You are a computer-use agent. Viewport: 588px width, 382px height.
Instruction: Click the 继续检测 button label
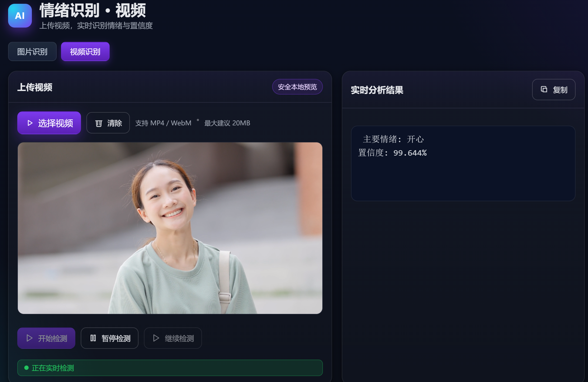pyautogui.click(x=179, y=338)
